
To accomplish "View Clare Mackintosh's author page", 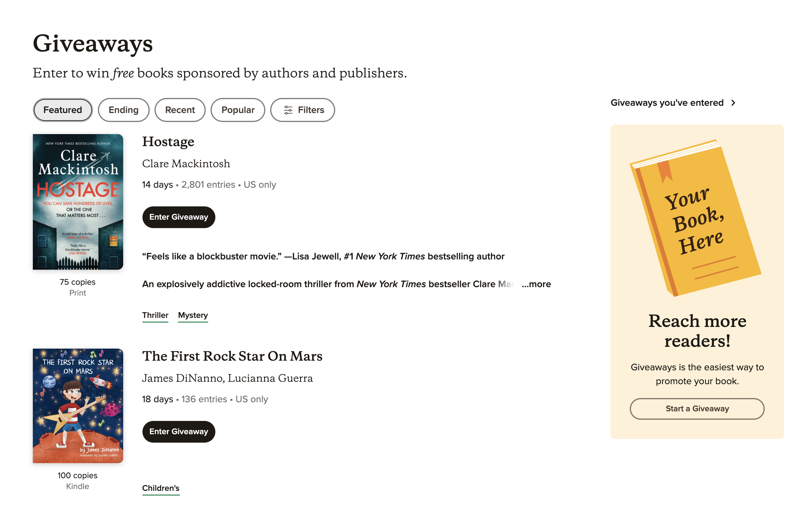I will (x=186, y=164).
